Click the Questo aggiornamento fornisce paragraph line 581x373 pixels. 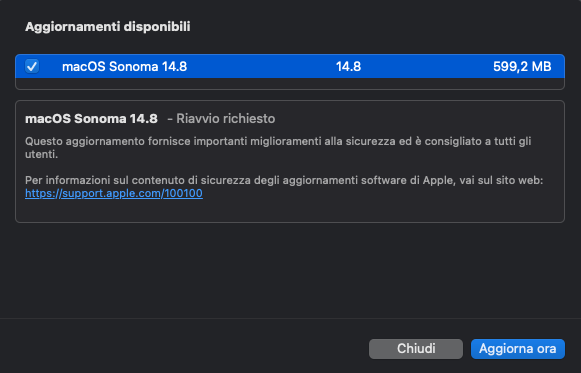(x=278, y=141)
